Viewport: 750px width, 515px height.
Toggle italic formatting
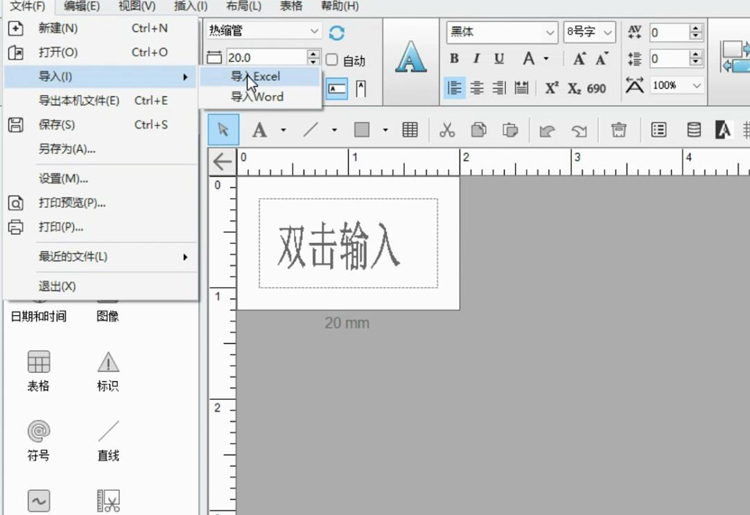(x=476, y=58)
